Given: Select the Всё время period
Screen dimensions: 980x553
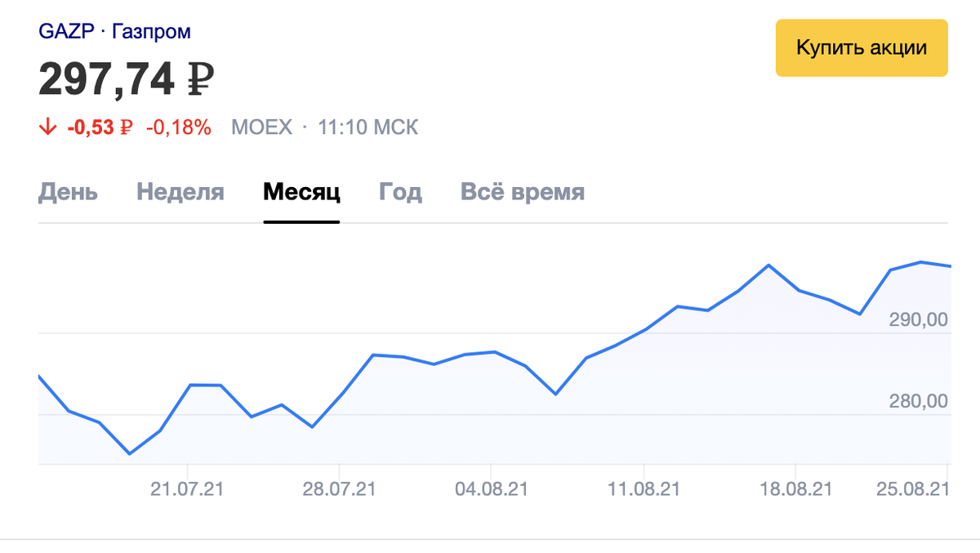Looking at the screenshot, I should click(x=523, y=191).
